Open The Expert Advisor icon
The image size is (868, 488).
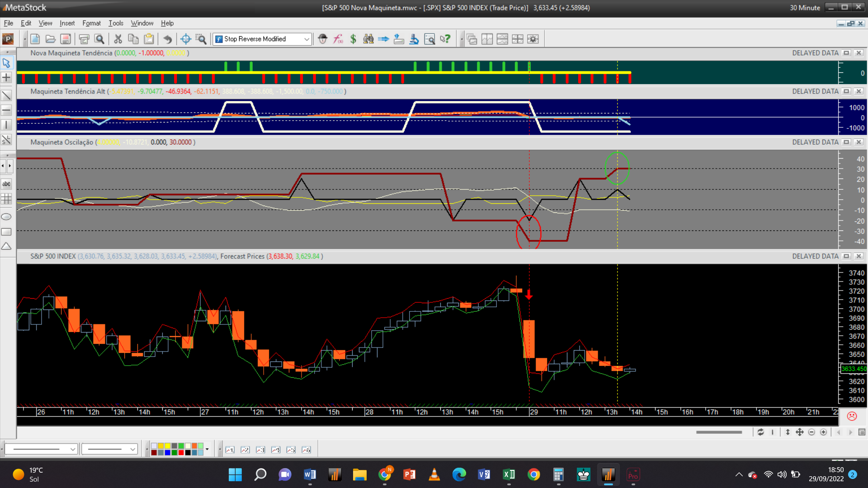[x=322, y=39]
